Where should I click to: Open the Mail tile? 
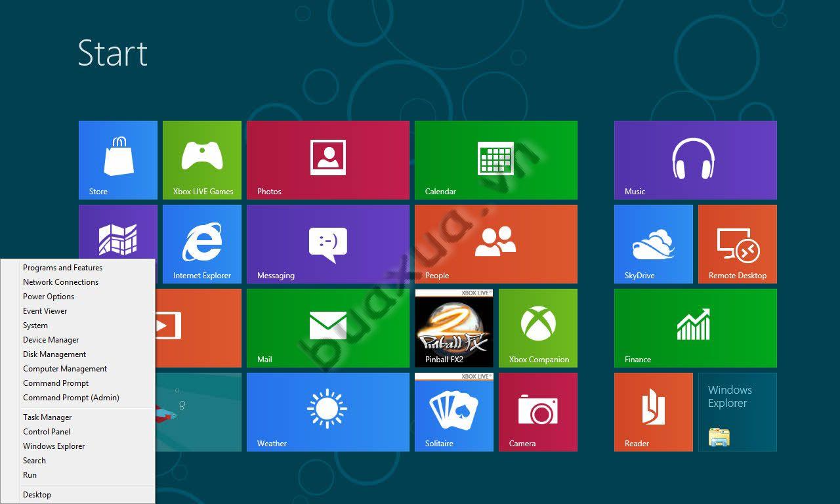[328, 328]
